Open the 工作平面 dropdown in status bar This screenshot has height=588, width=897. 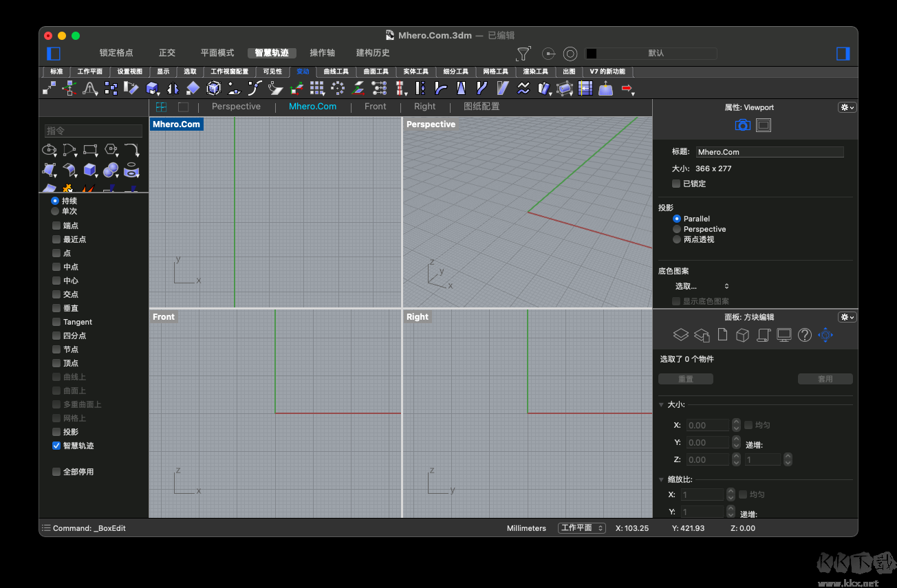tap(582, 528)
